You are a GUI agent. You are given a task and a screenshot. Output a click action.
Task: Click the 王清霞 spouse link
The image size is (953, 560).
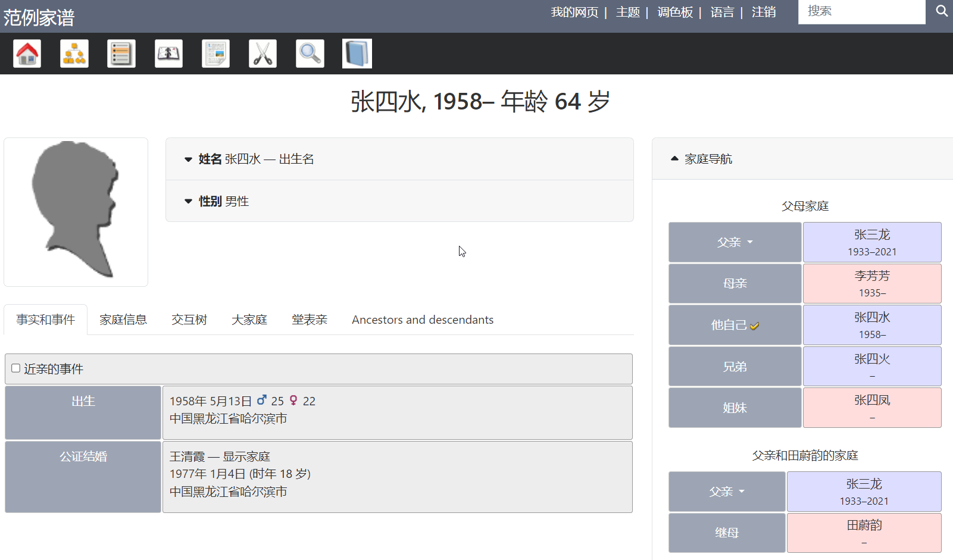[x=187, y=456]
